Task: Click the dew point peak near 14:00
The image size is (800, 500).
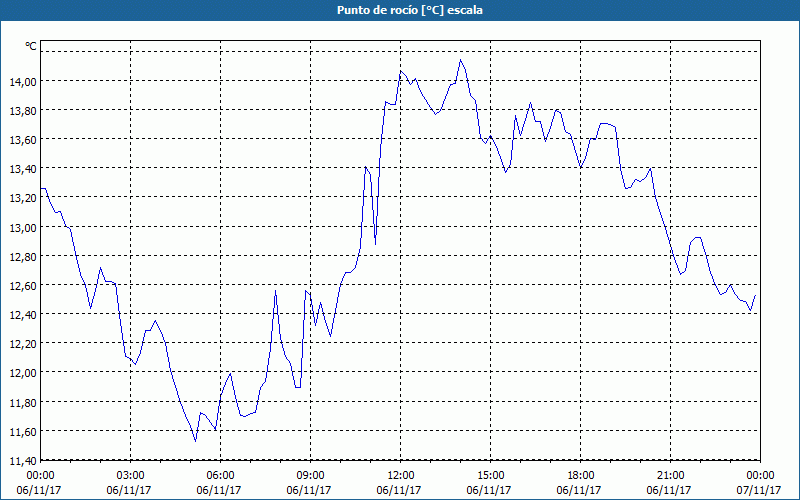Action: [x=460, y=60]
